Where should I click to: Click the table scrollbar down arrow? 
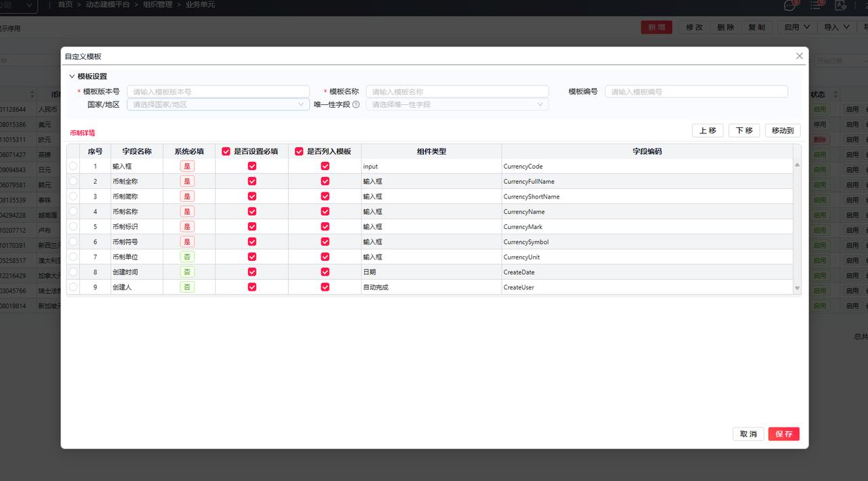coord(797,289)
